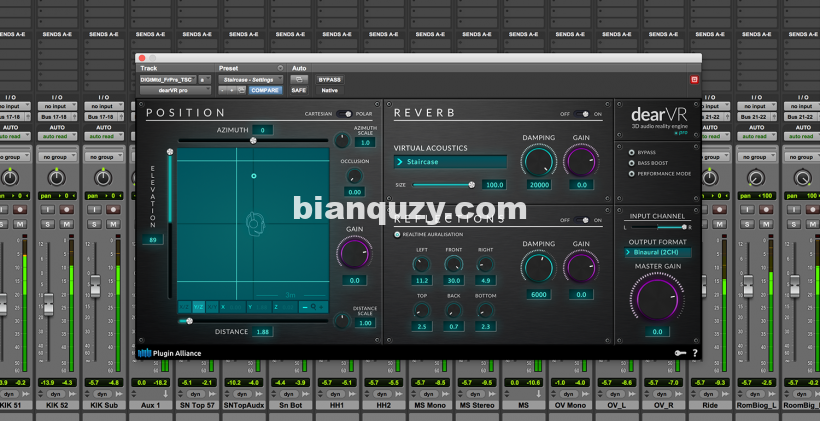This screenshot has height=421, width=820.
Task: Mute the KIK 52 track
Action: tap(66, 224)
